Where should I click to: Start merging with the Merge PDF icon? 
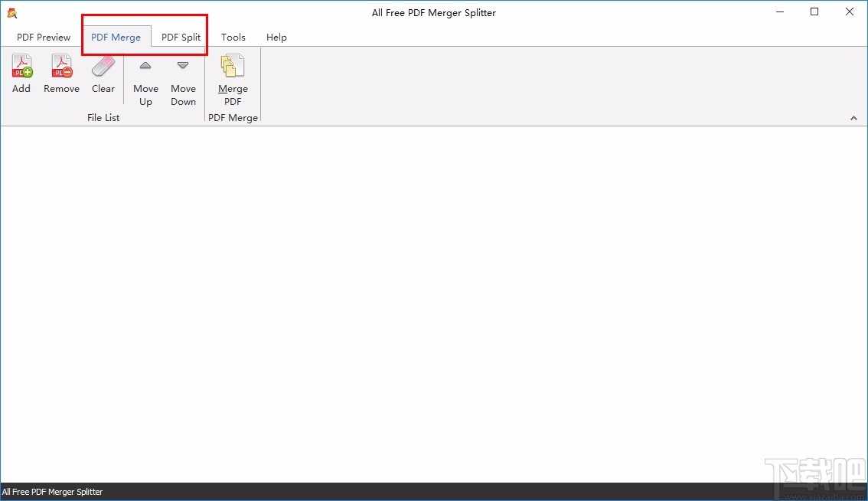coord(232,65)
